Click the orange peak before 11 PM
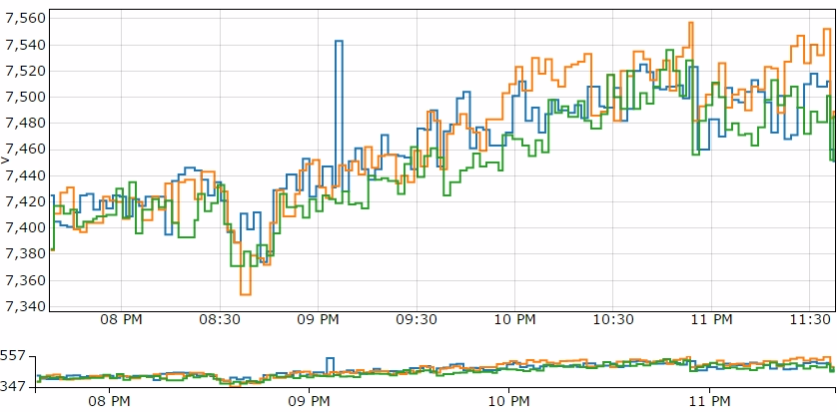Viewport: 837px width, 412px height. (691, 22)
